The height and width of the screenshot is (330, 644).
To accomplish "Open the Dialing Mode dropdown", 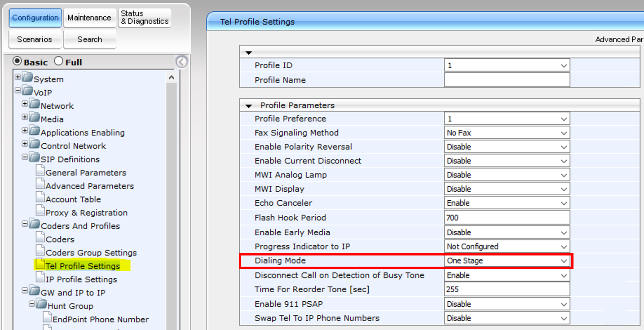I will pos(507,260).
